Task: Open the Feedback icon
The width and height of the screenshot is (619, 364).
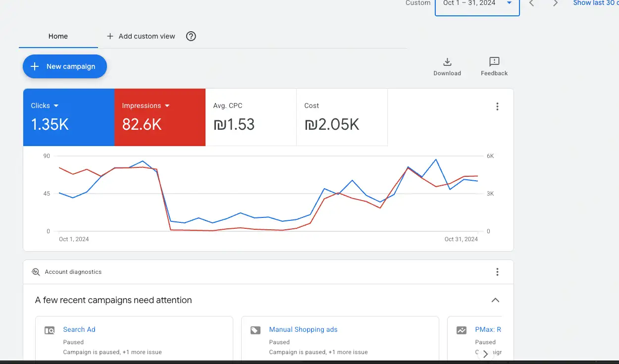Action: click(x=494, y=62)
